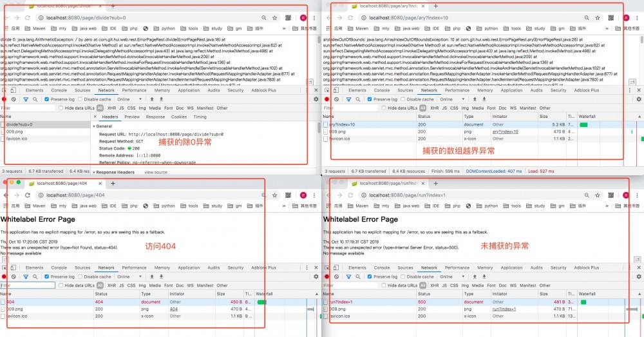Viewport: 644px width, 337px height.
Task: Switch to Response tab in divide window details
Action: click(x=155, y=117)
